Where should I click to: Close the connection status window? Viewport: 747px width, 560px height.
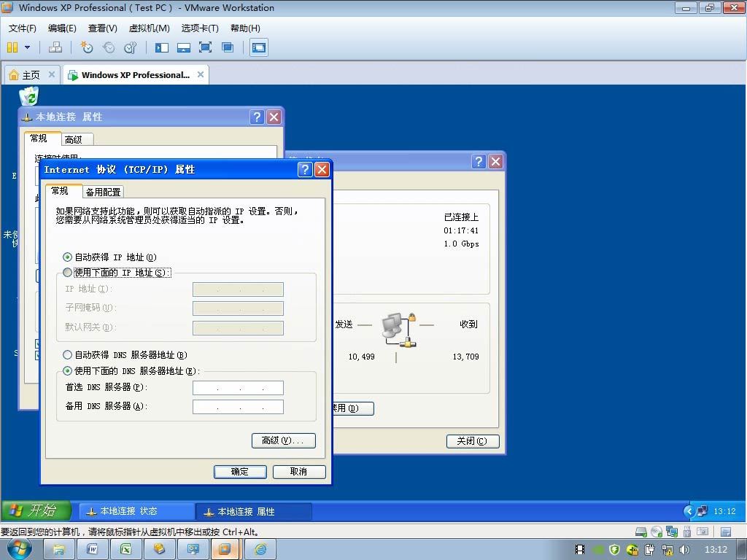tap(496, 161)
